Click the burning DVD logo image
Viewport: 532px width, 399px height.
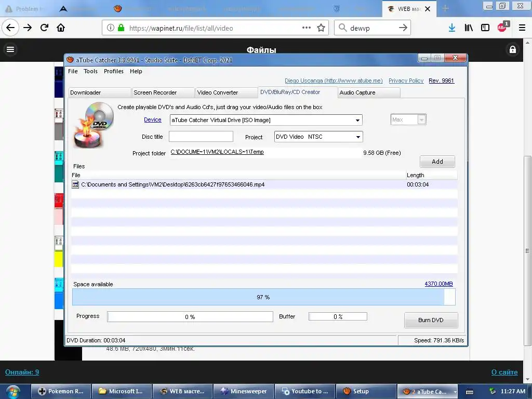[94, 125]
